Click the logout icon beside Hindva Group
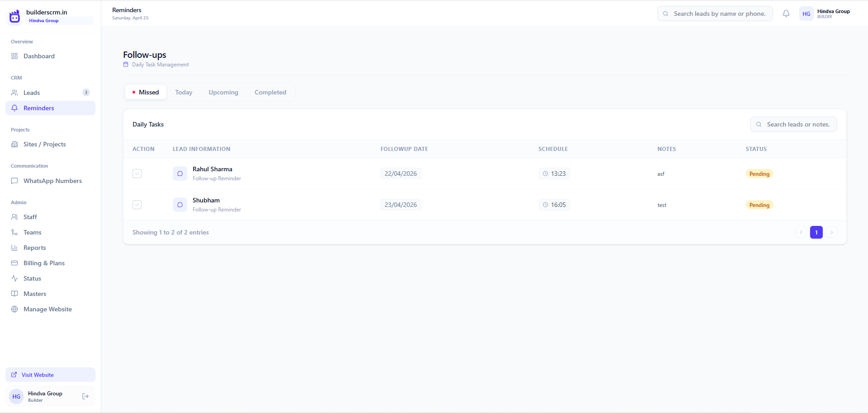 [85, 396]
